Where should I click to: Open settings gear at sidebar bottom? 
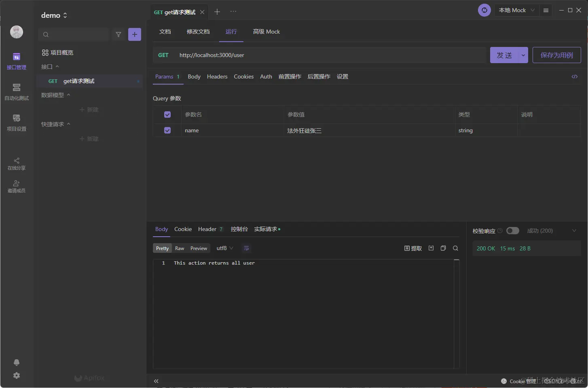click(x=17, y=375)
